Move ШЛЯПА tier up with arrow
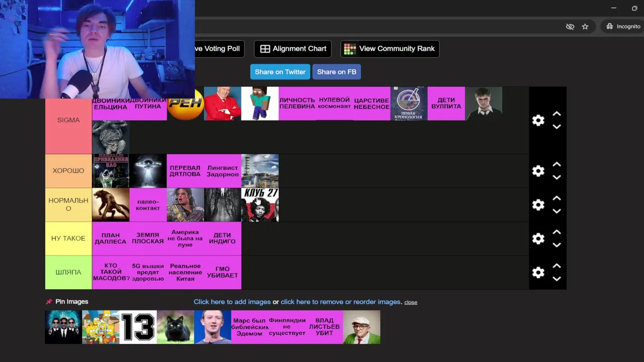Viewport: 644px width, 362px height. pyautogui.click(x=556, y=266)
